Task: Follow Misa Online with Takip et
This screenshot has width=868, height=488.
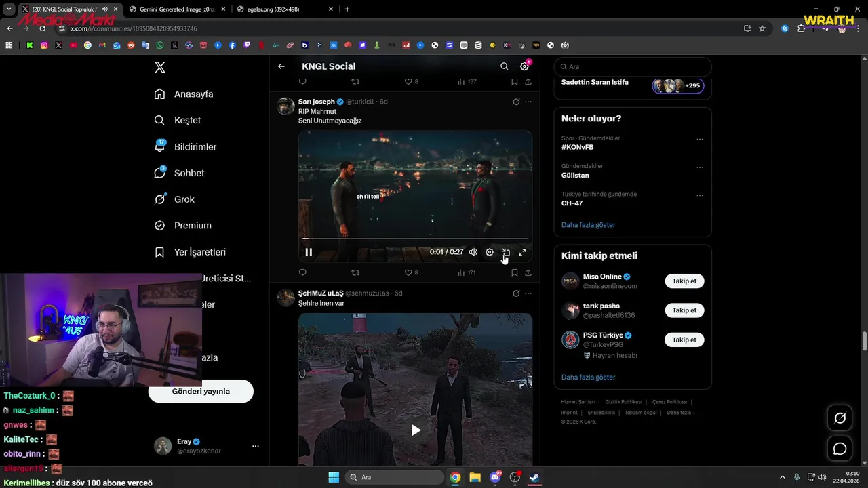Action: point(684,281)
